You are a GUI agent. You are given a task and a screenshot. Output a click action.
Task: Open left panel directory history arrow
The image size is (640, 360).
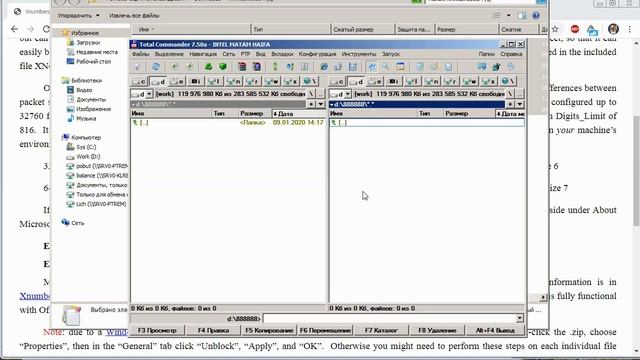(x=321, y=104)
